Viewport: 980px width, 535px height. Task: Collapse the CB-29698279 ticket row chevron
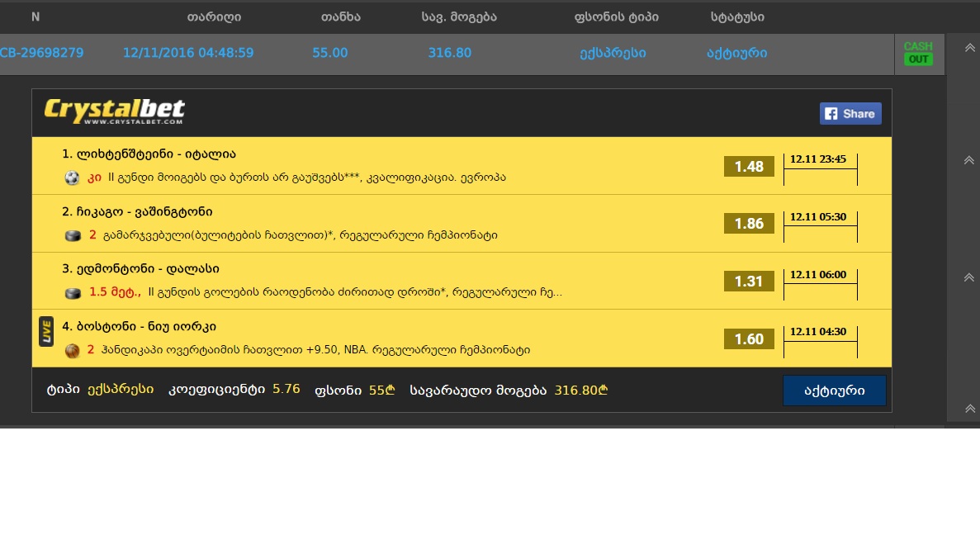pos(969,48)
